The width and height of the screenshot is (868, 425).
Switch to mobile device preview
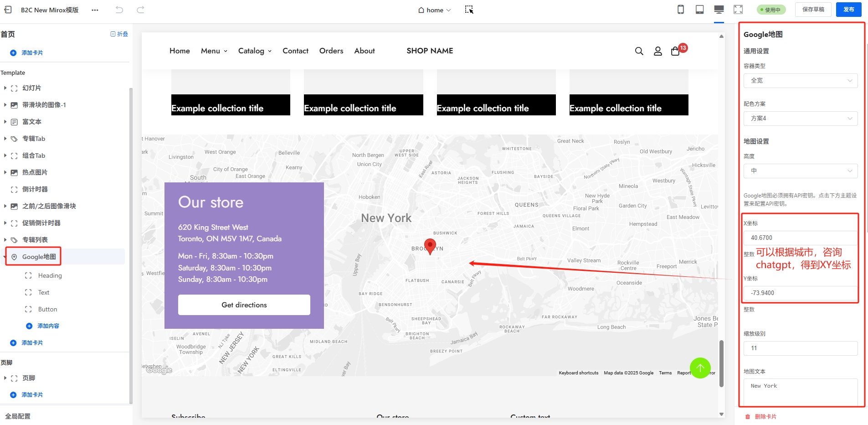pos(681,10)
